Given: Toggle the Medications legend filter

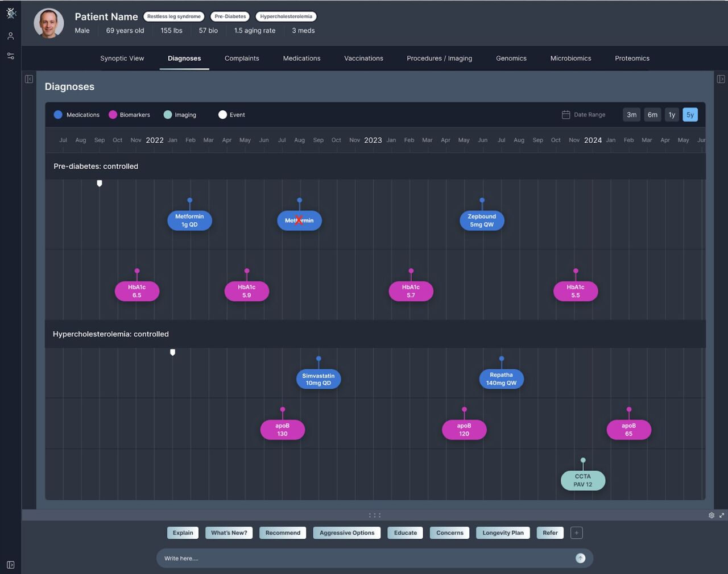Looking at the screenshot, I should 77,115.
